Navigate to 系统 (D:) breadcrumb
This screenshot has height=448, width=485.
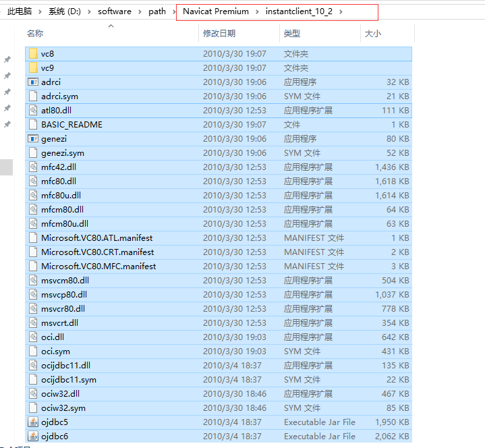65,11
